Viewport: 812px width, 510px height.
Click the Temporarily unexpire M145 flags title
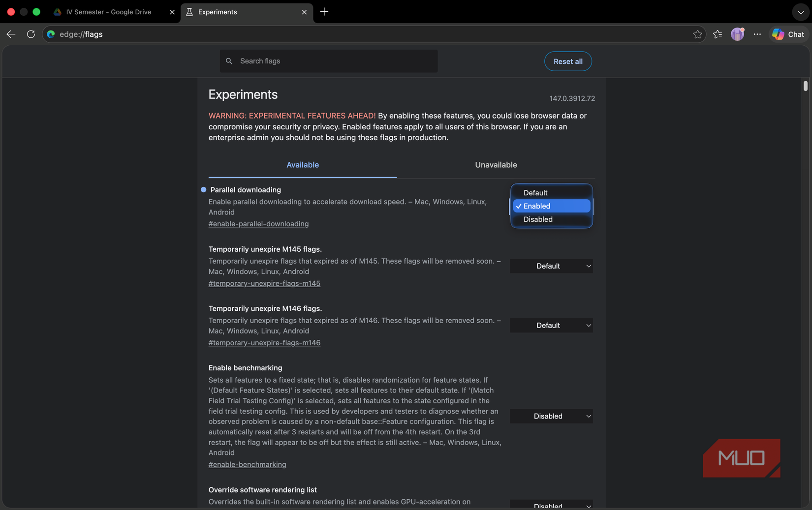(265, 249)
